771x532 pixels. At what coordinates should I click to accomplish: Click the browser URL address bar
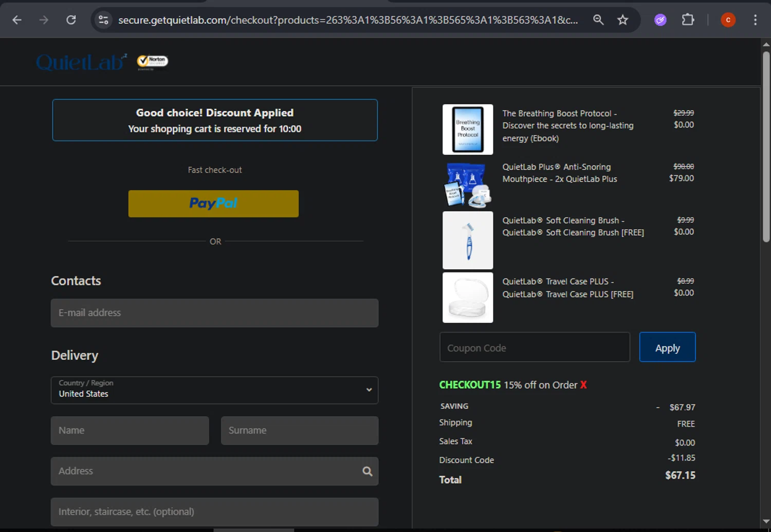348,20
